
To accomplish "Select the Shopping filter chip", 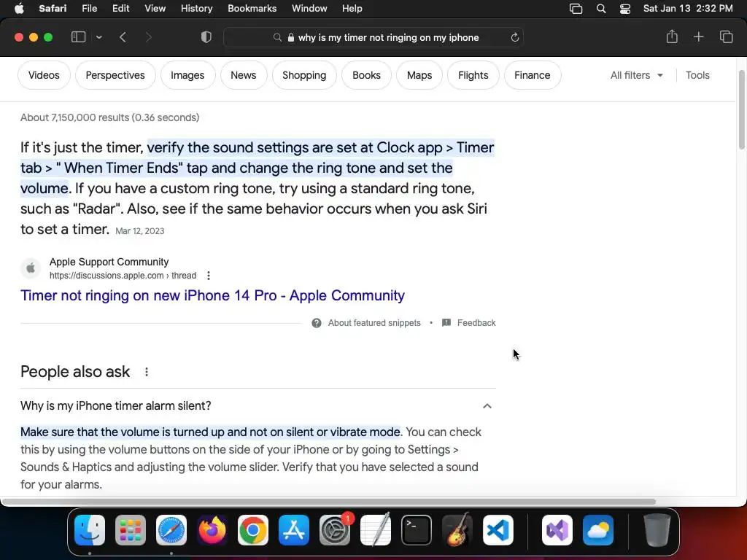I will tap(304, 75).
